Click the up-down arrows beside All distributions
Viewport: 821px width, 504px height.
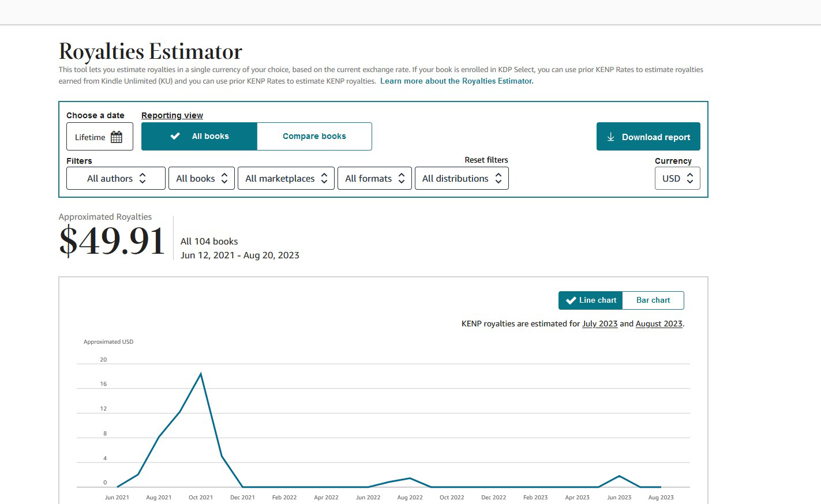pyautogui.click(x=498, y=179)
